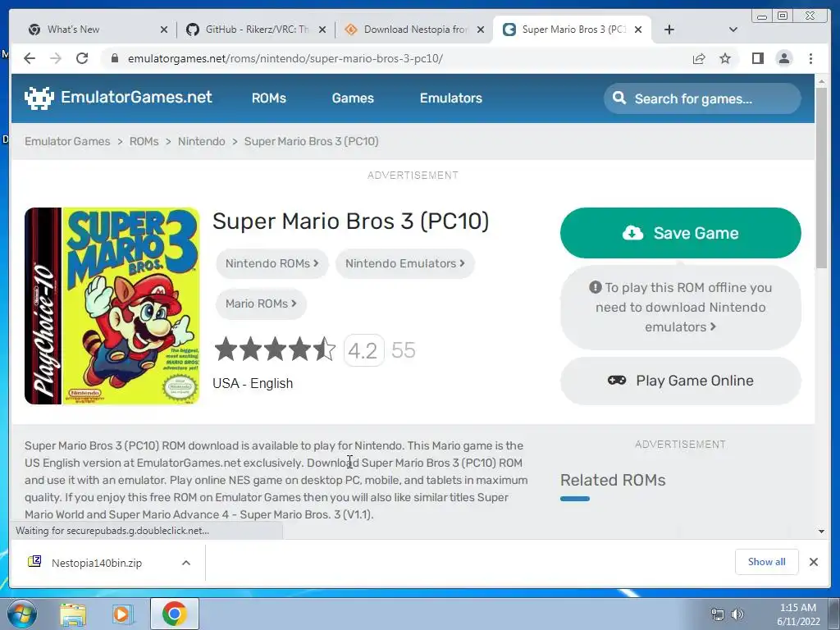Open the Nintendo Emulators tag

pos(405,263)
